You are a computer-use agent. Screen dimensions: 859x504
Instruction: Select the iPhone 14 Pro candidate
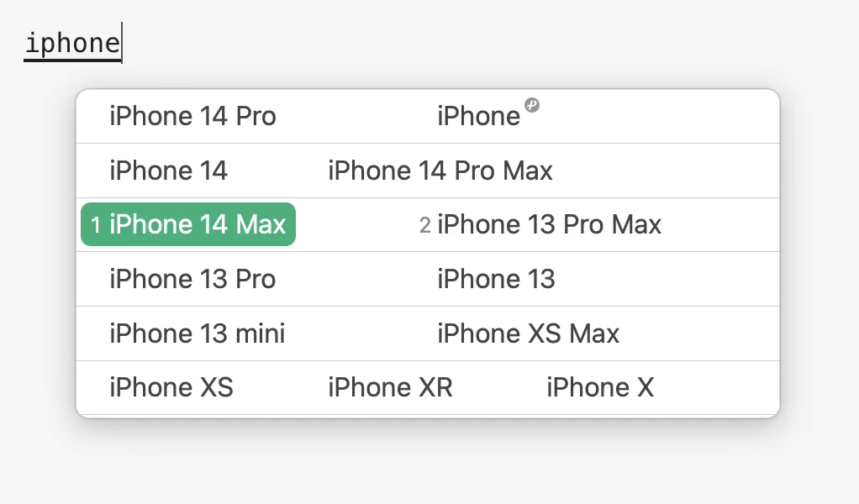coord(192,116)
